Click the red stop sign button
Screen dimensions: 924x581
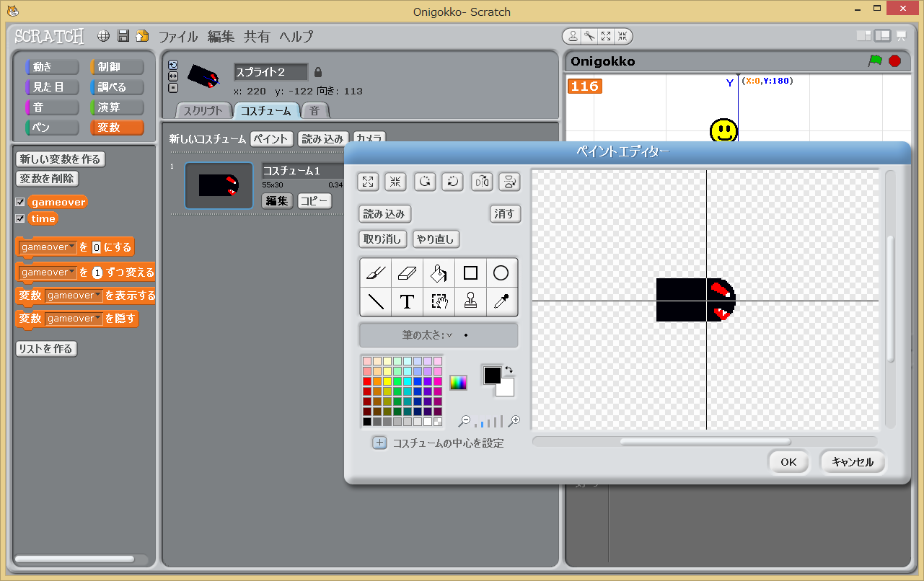(895, 61)
